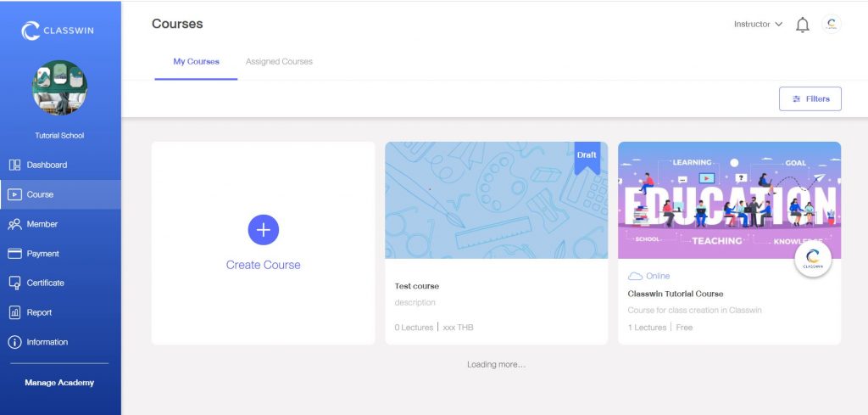The width and height of the screenshot is (868, 415).
Task: Click the Create Course text link
Action: click(263, 265)
